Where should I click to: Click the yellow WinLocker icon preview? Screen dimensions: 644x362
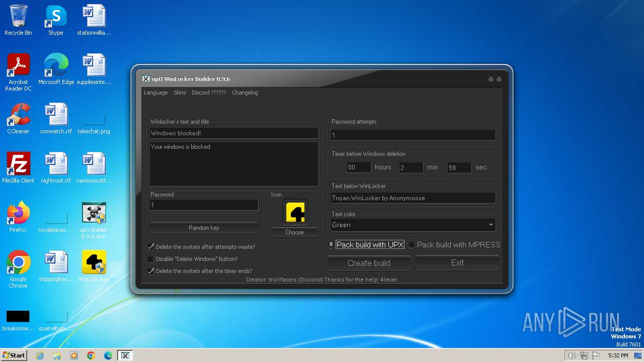(295, 212)
